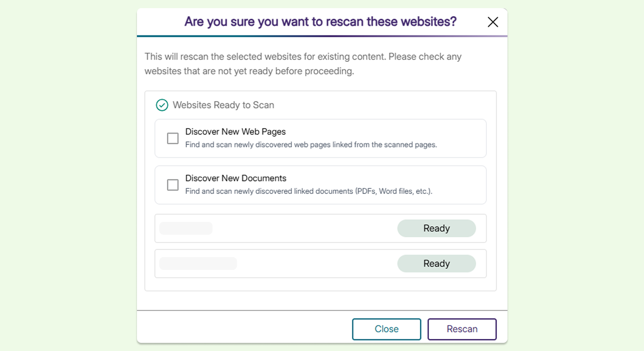The width and height of the screenshot is (644, 351).
Task: Click the first website name placeholder
Action: coord(186,228)
